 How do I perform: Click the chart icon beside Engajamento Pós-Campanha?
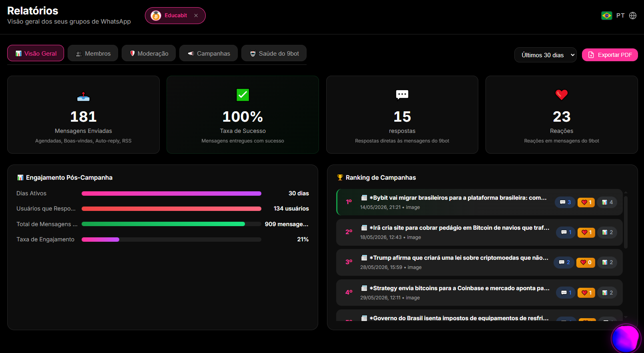pos(20,178)
